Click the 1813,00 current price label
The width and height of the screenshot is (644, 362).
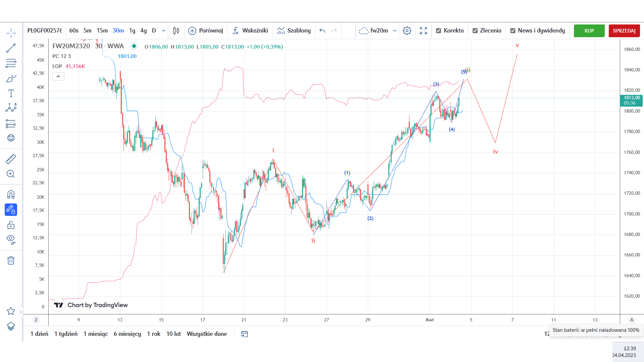point(631,100)
